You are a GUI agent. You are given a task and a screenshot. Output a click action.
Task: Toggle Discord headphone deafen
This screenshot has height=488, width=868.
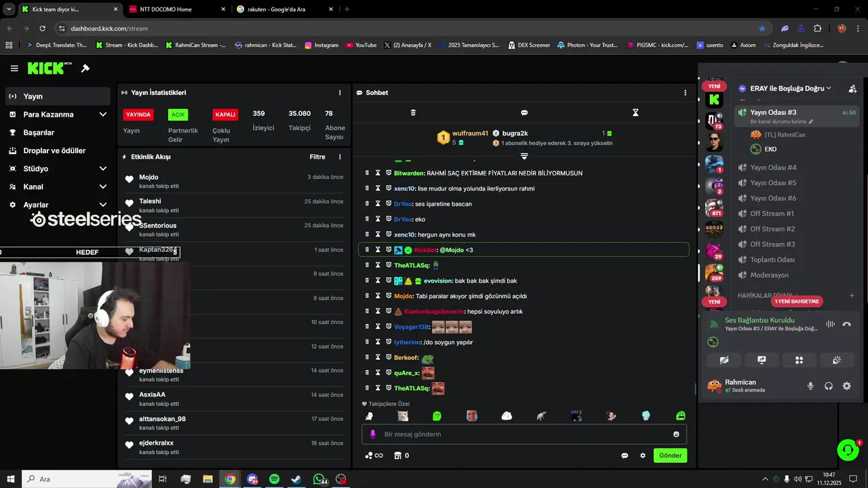(828, 386)
